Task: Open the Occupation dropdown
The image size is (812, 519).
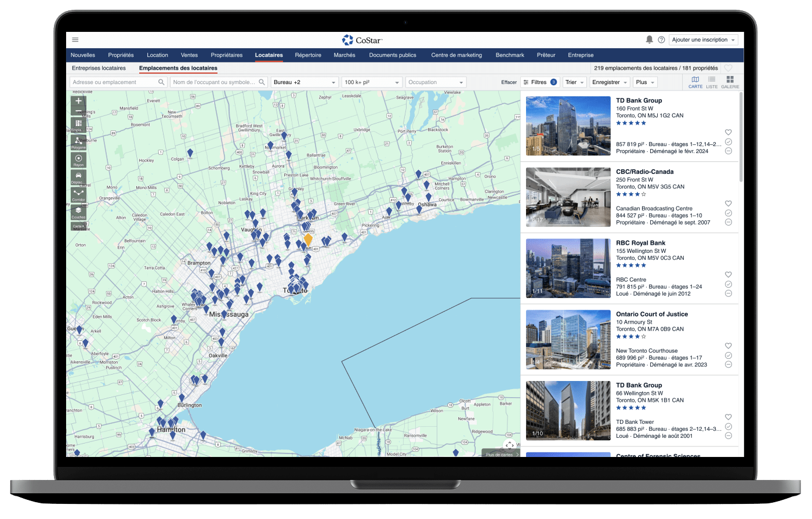Action: [x=436, y=82]
